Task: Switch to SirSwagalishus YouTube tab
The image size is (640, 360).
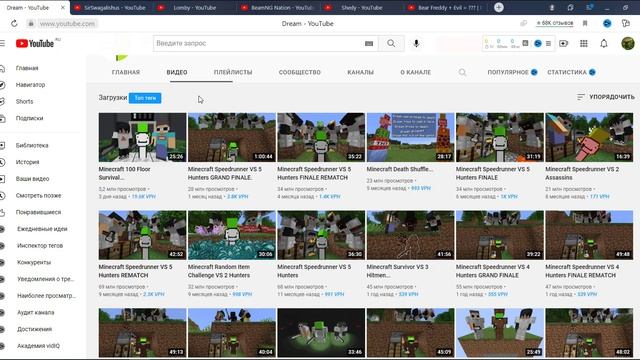Action: tap(111, 7)
